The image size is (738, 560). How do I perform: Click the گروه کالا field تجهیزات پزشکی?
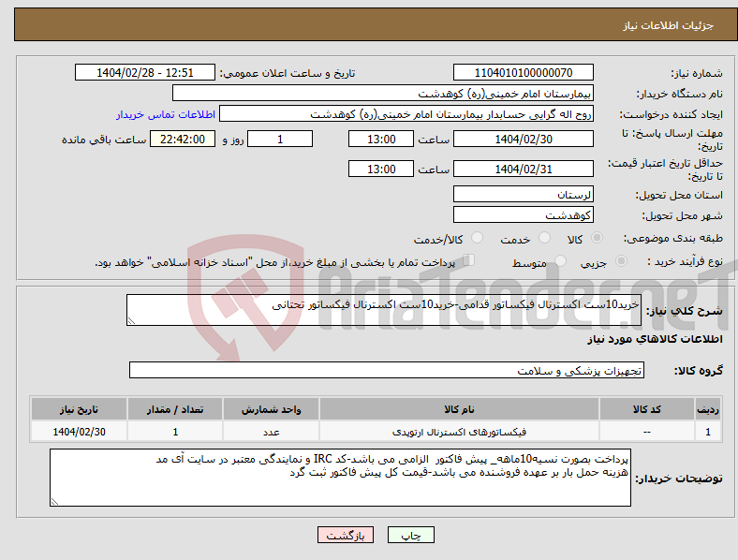click(x=387, y=370)
